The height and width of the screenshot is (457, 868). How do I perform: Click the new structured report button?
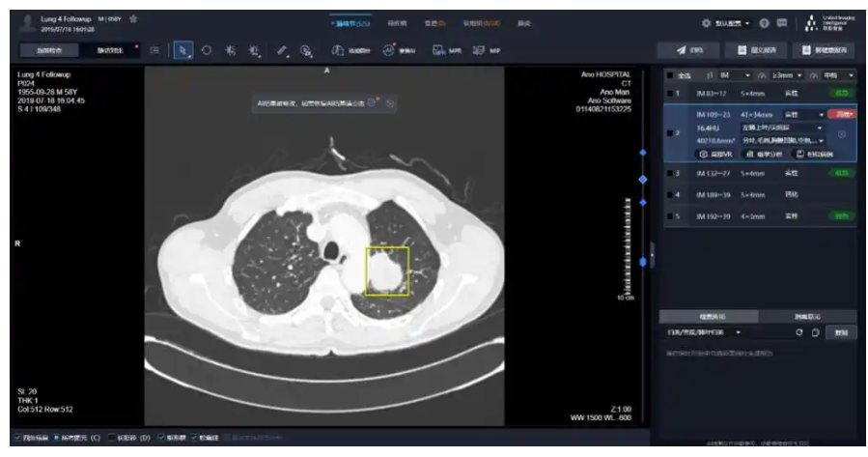pyautogui.click(x=825, y=50)
